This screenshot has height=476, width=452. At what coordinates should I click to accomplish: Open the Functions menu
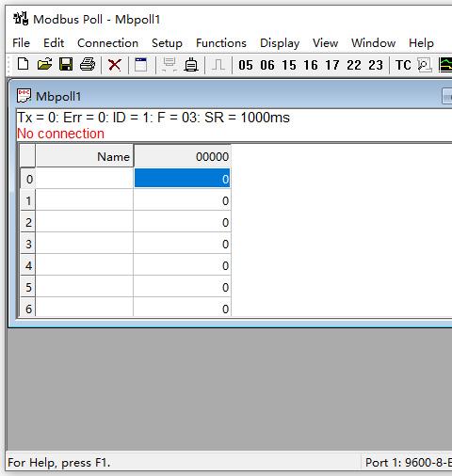point(221,43)
